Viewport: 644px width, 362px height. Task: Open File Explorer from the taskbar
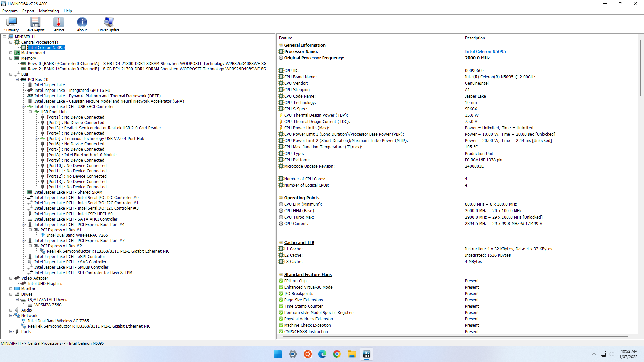tap(352, 354)
